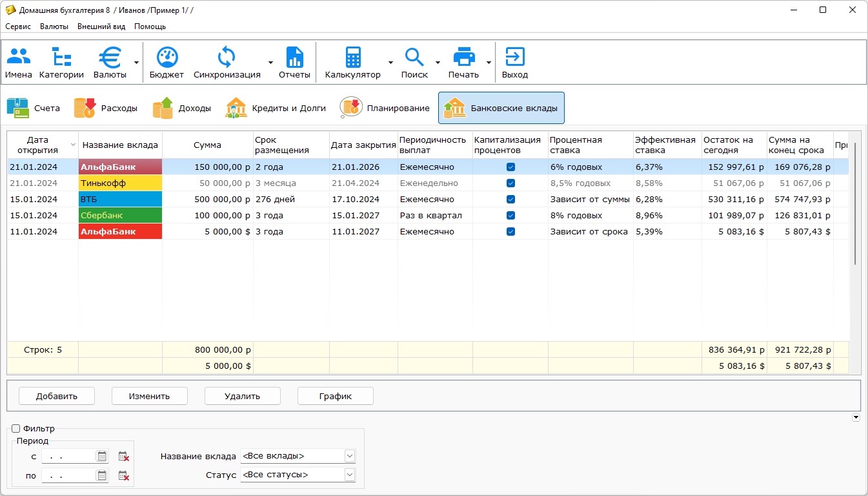
Task: Toggle capitalization checkbox in Сбербанк row
Action: [510, 215]
